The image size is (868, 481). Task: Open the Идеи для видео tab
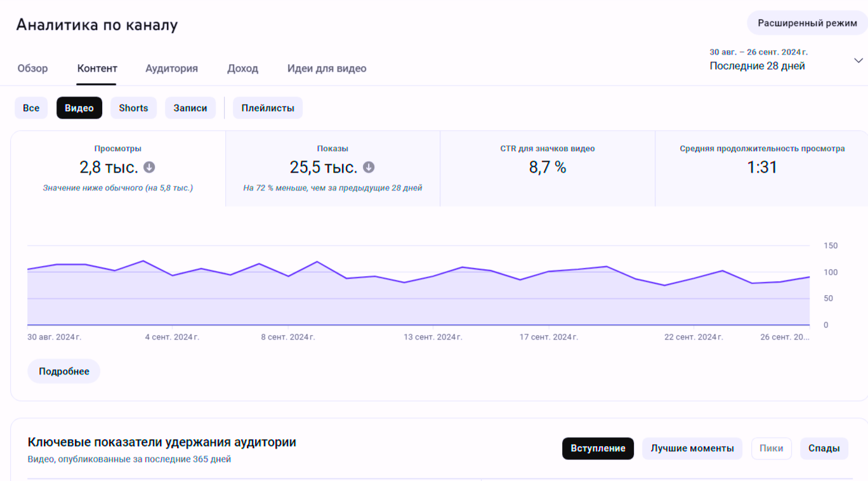(x=327, y=69)
